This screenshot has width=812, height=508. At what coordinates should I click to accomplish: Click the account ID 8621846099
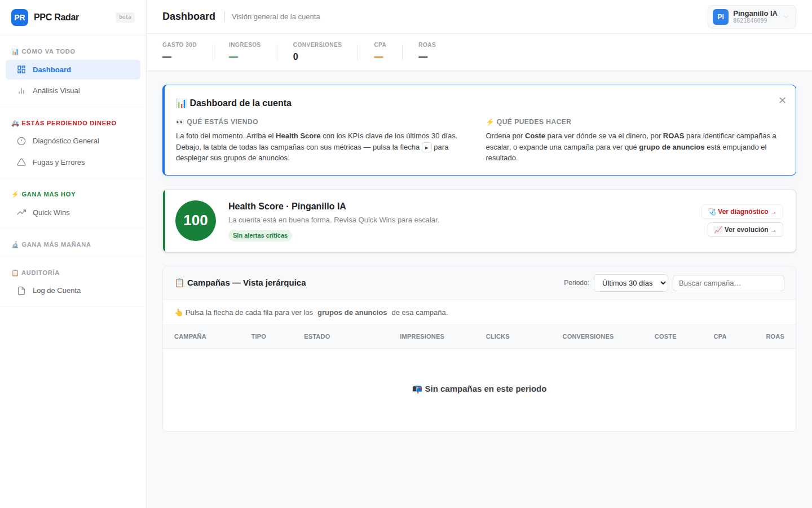click(x=750, y=21)
